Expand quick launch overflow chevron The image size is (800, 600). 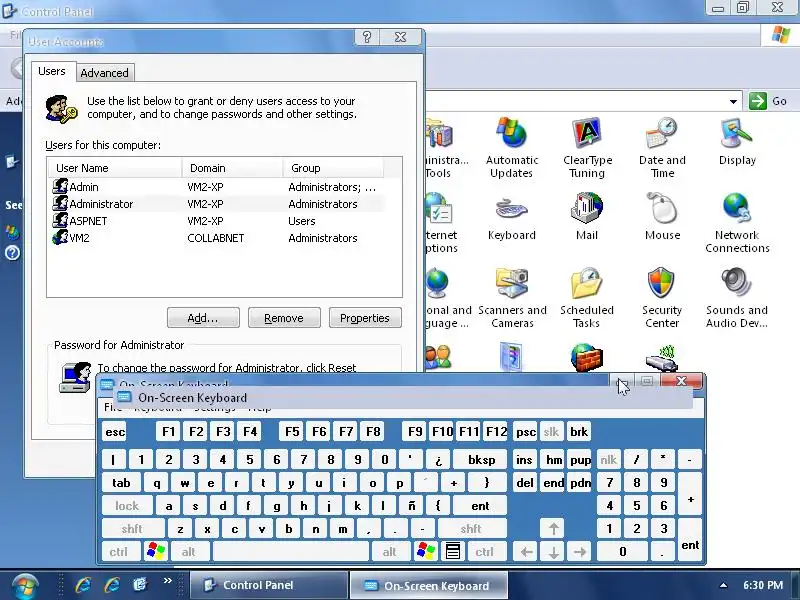coord(167,581)
